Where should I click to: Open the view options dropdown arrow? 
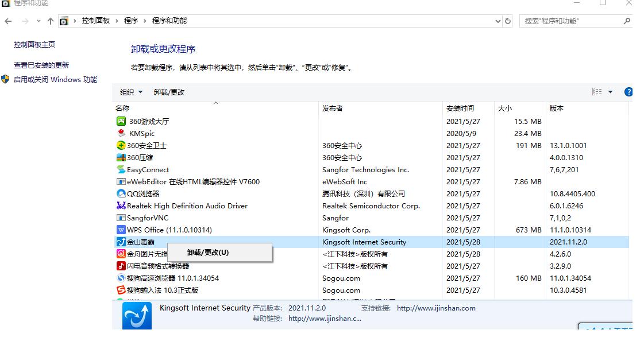pos(610,92)
